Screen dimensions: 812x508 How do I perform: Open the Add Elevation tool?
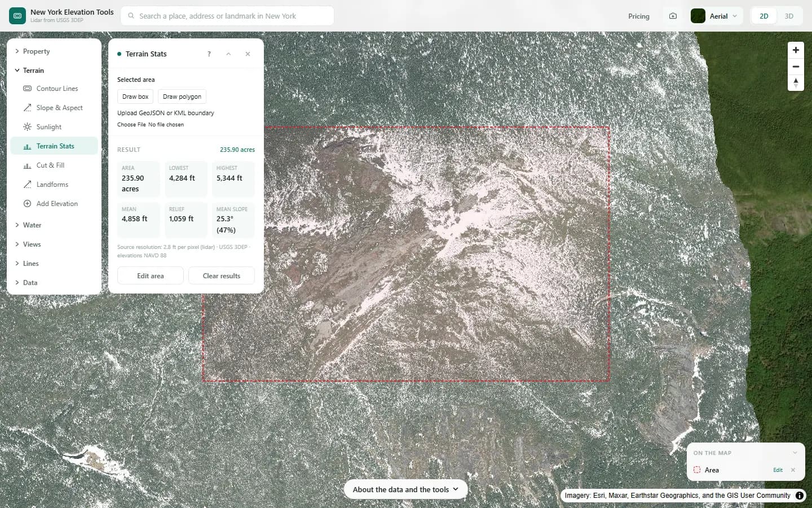(x=54, y=204)
